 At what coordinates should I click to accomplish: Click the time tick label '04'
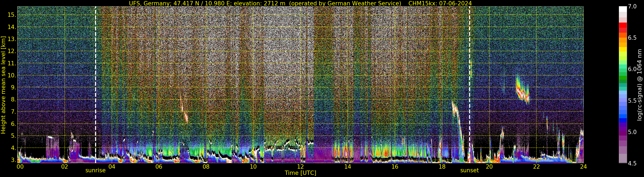(x=112, y=166)
